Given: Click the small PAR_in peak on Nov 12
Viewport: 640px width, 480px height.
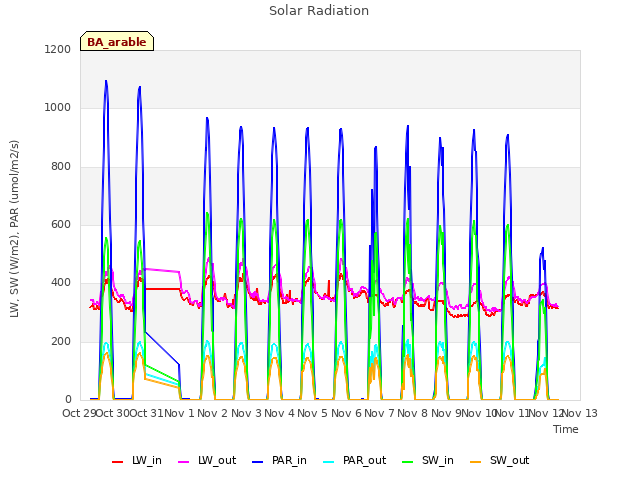Looking at the screenshot, I should (x=542, y=250).
